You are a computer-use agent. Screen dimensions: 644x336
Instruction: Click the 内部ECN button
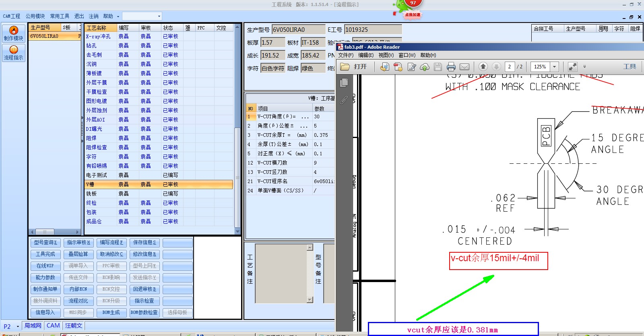(78, 289)
